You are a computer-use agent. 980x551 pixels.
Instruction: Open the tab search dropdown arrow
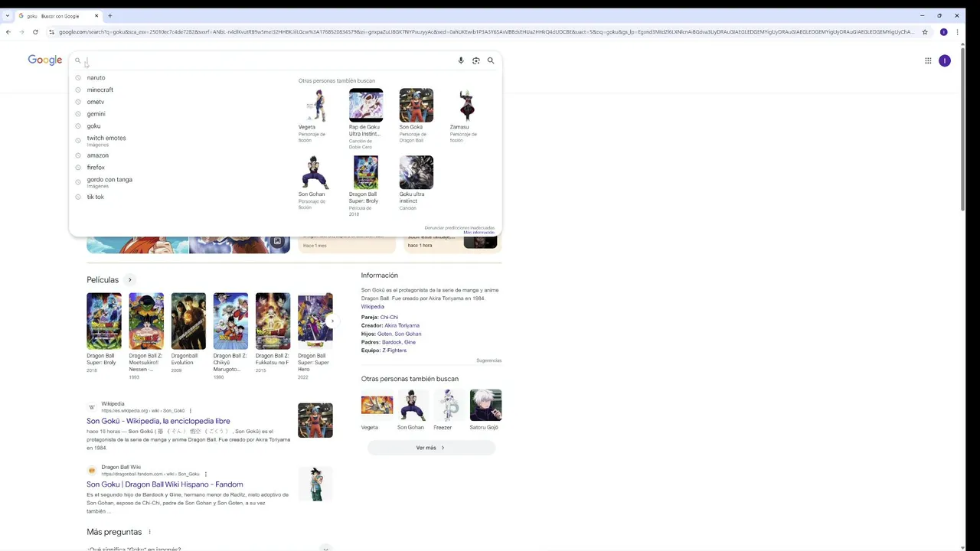tap(8, 15)
